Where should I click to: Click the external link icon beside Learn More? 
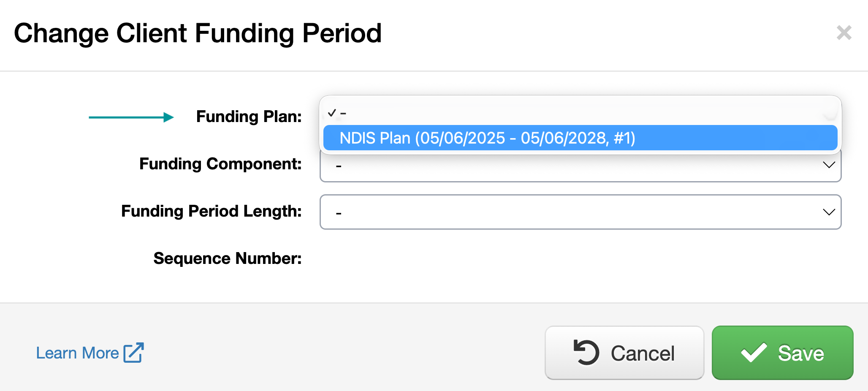[x=134, y=353]
